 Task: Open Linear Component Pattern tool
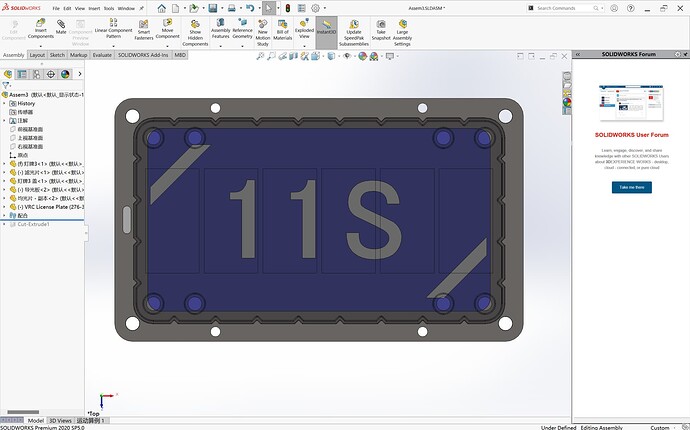click(113, 29)
